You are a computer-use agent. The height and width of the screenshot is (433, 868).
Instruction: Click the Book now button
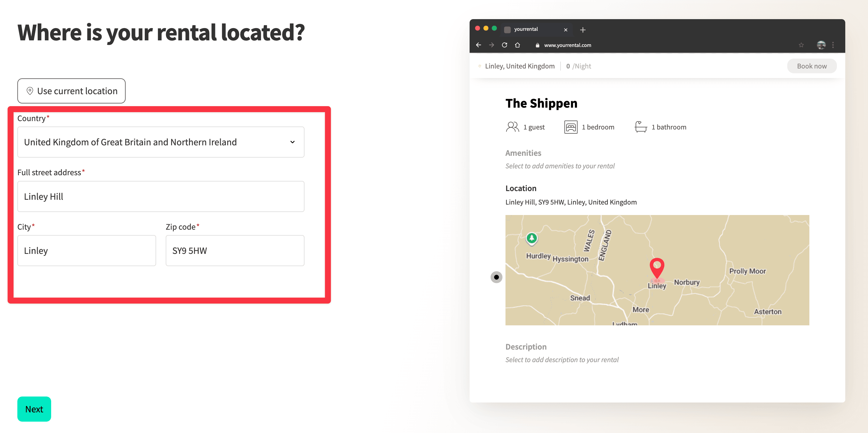point(812,66)
